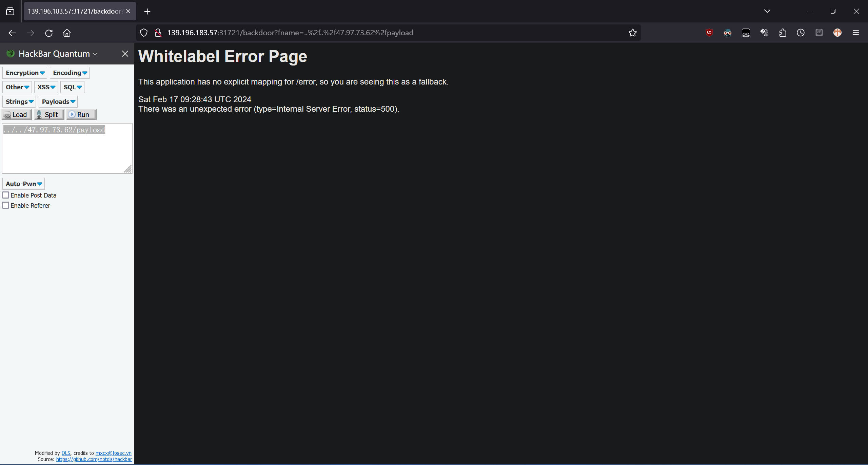Enable Referer checkbox
868x465 pixels.
click(x=6, y=205)
